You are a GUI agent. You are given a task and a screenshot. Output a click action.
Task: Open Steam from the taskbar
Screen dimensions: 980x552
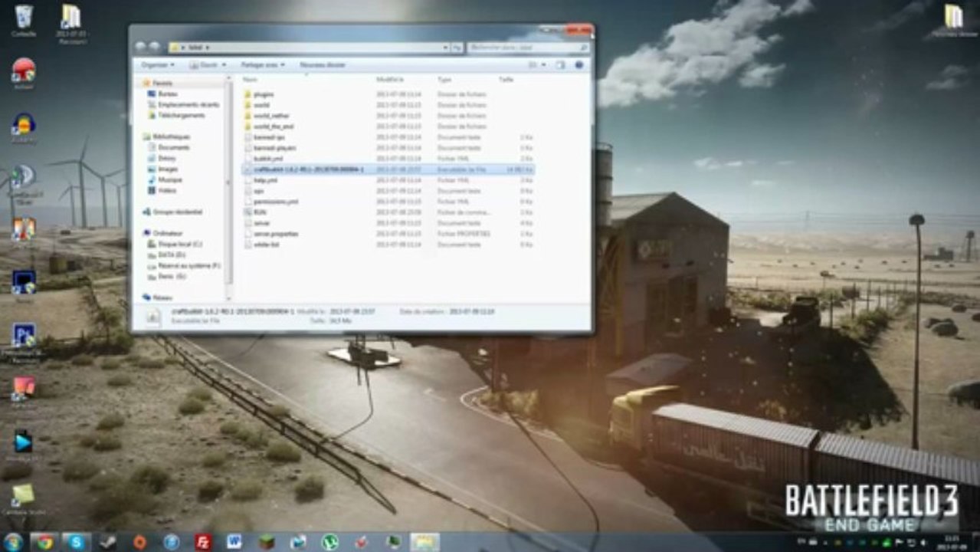point(107,541)
